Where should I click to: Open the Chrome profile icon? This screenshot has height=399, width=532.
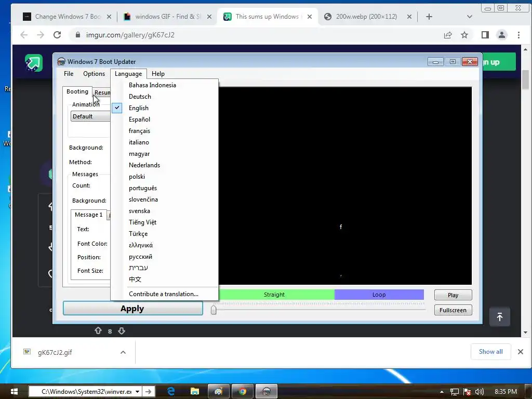click(502, 35)
